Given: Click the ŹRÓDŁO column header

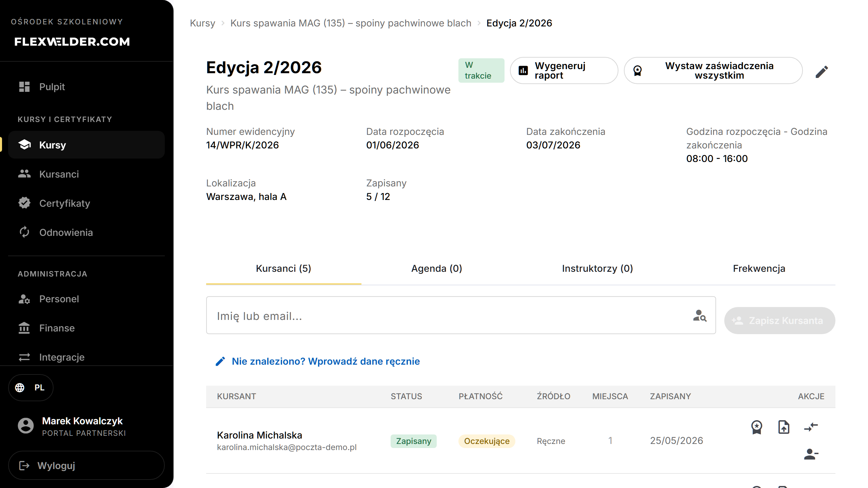Looking at the screenshot, I should coord(554,396).
